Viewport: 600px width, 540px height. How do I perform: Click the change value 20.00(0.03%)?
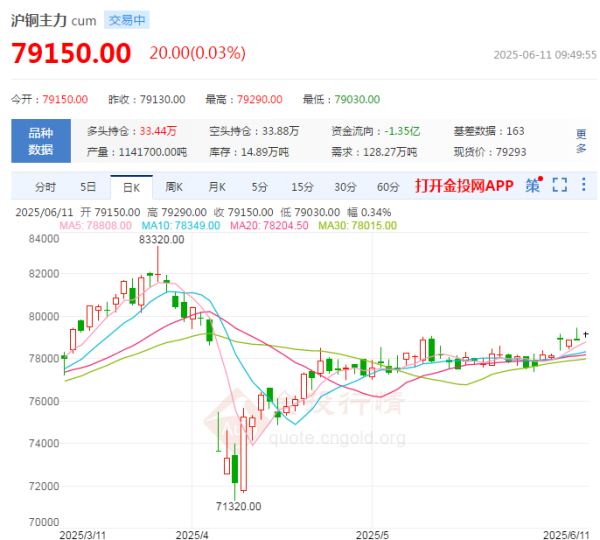(197, 53)
